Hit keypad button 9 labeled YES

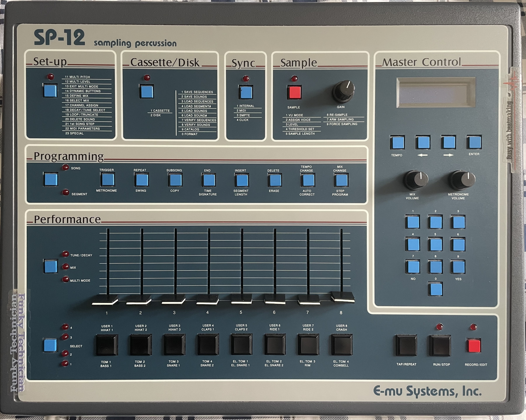[x=458, y=267]
